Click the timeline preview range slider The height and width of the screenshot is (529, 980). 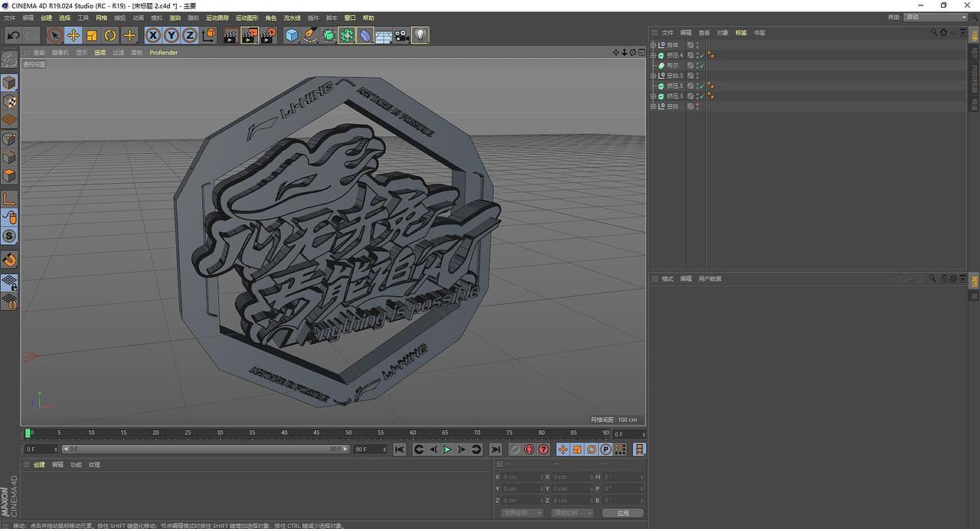(x=205, y=449)
